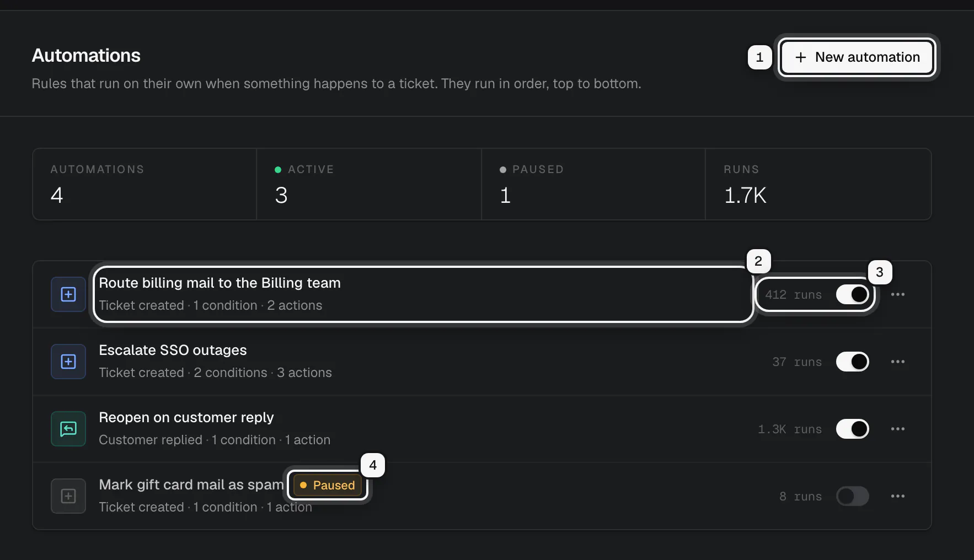Disable the Route billing mail toggle
Image resolution: width=974 pixels, height=560 pixels.
(x=852, y=294)
